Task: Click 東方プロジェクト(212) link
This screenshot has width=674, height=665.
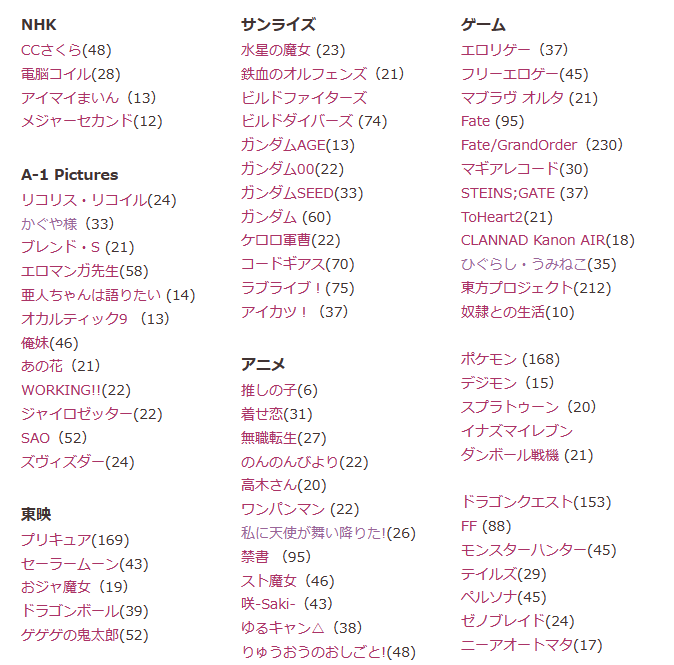Action: (536, 288)
